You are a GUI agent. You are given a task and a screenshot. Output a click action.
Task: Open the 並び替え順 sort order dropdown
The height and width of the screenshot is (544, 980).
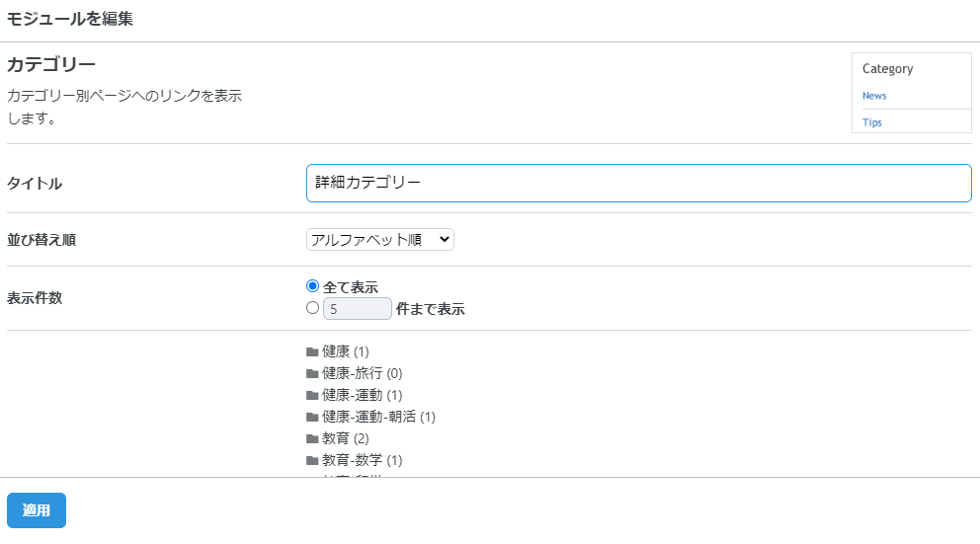380,239
